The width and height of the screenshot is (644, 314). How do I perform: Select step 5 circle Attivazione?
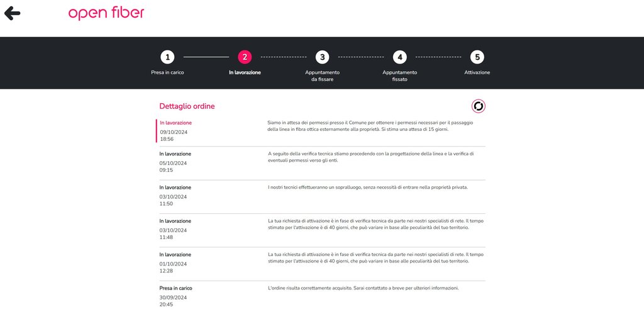[477, 57]
